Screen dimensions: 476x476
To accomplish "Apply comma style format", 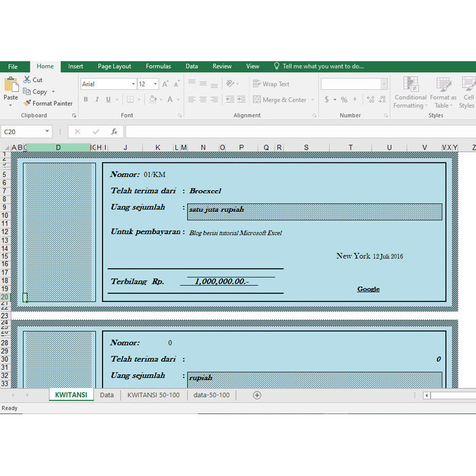I will pyautogui.click(x=355, y=99).
